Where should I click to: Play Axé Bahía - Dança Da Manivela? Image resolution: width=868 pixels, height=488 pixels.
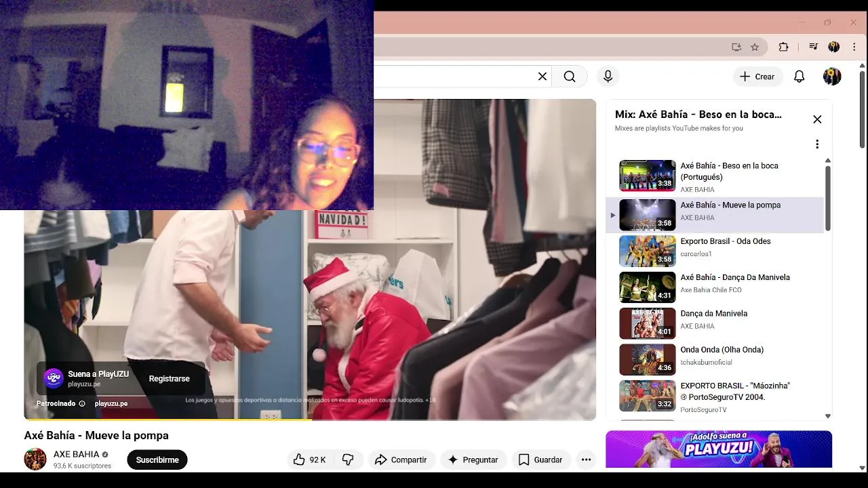tap(715, 287)
